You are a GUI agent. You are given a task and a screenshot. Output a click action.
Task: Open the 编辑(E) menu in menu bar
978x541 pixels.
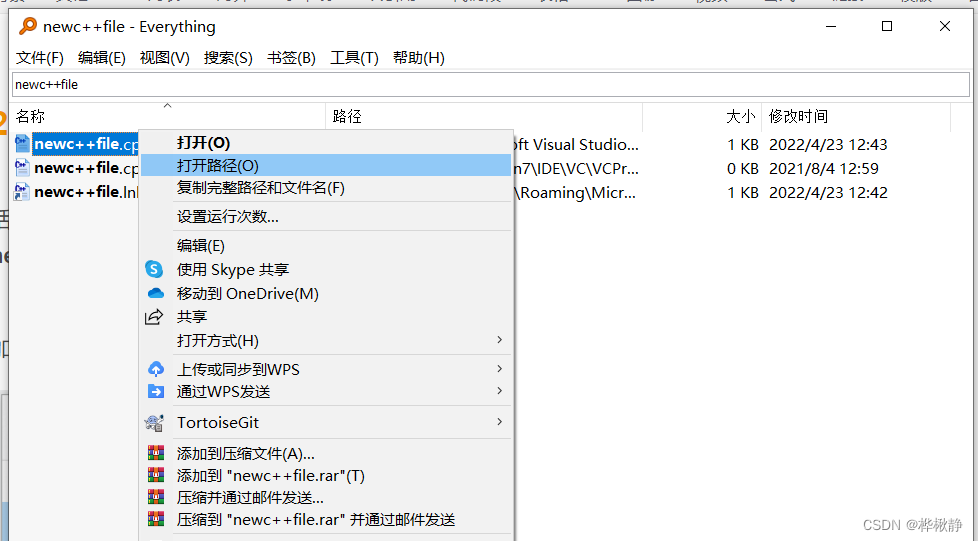pos(102,58)
